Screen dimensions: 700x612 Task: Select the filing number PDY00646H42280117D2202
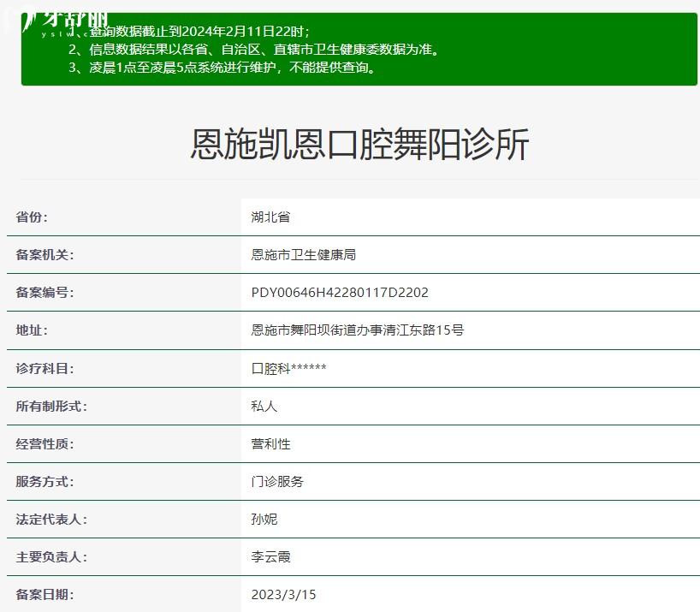pyautogui.click(x=340, y=293)
